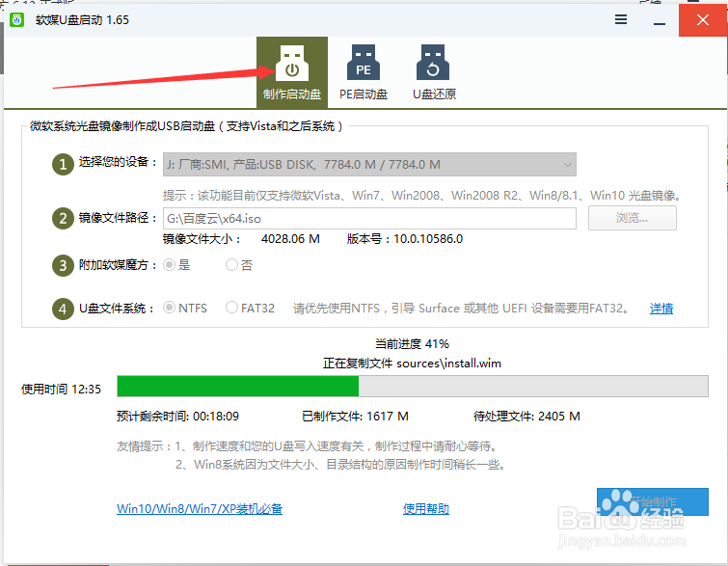Open the hamburger menu in title bar
Image resolution: width=728 pixels, height=566 pixels.
pyautogui.click(x=621, y=19)
